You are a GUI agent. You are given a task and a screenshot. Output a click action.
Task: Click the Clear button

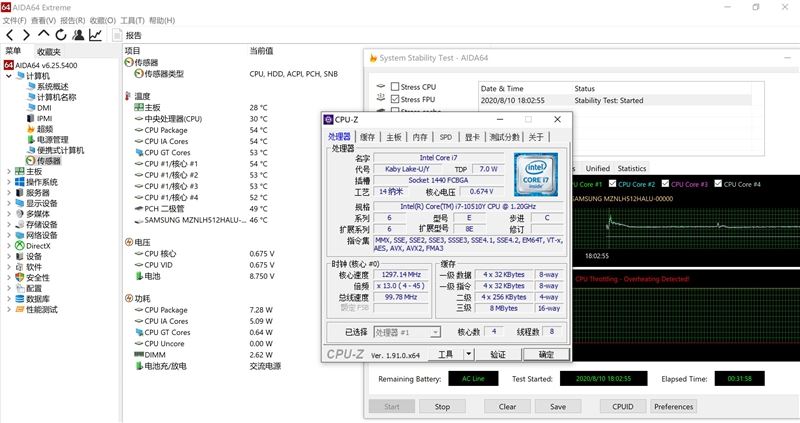[x=507, y=407]
